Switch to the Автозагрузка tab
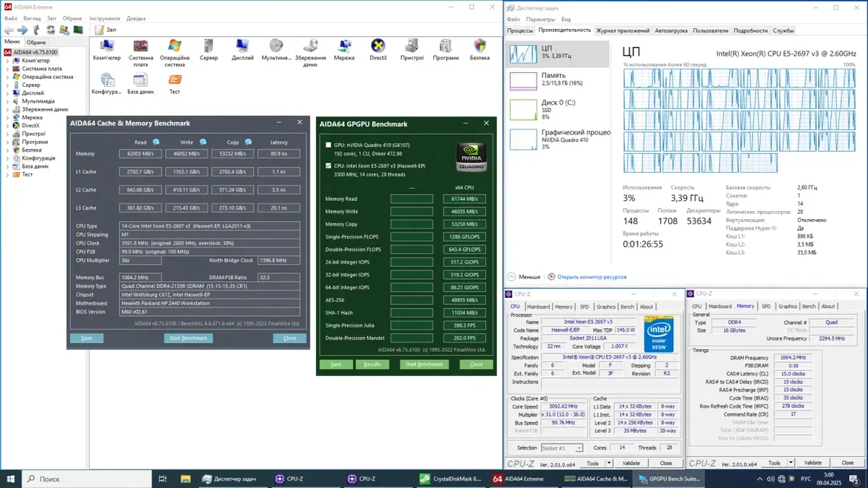Image resolution: width=868 pixels, height=488 pixels. pyautogui.click(x=671, y=31)
